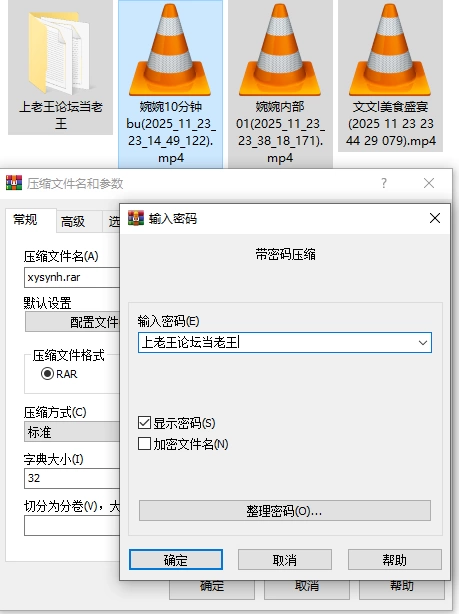Select the 文文美食盛宴 VLC video file
The height and width of the screenshot is (614, 459).
[390, 50]
